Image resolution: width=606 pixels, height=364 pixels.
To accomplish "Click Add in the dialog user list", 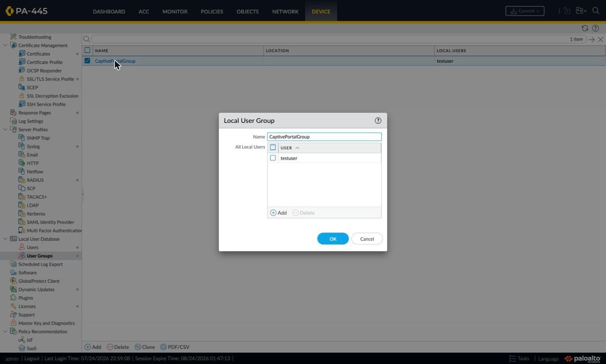I will pyautogui.click(x=278, y=213).
